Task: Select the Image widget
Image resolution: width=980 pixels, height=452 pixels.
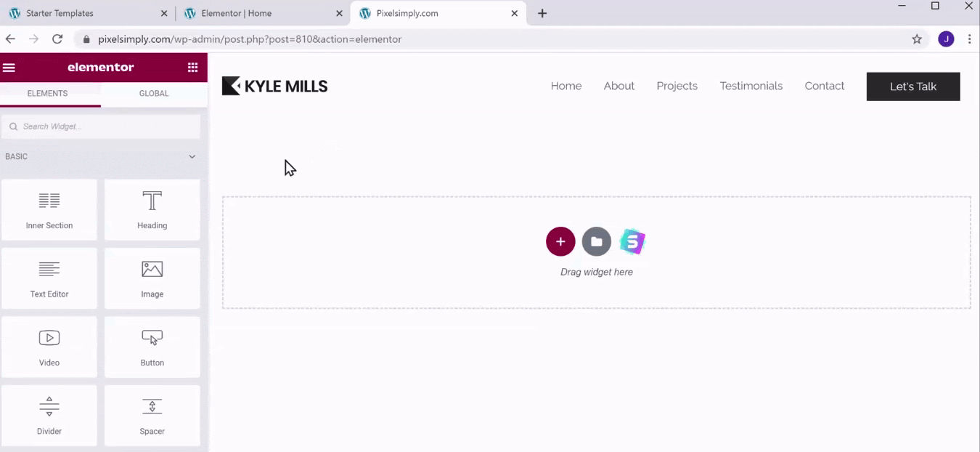Action: (152, 278)
